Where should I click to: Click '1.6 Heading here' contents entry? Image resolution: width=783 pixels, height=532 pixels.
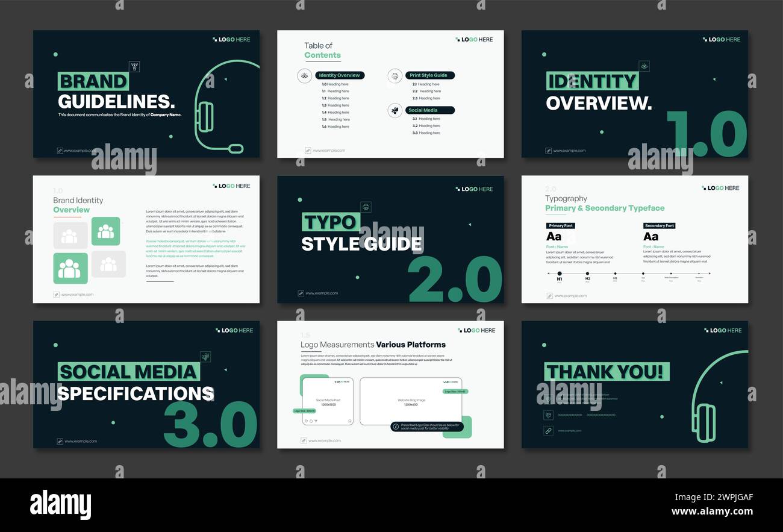(335, 127)
